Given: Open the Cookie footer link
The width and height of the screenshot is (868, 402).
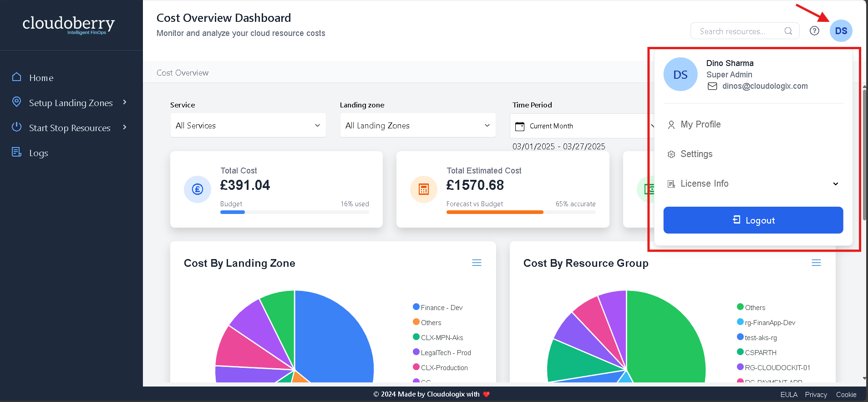Looking at the screenshot, I should click(x=846, y=395).
